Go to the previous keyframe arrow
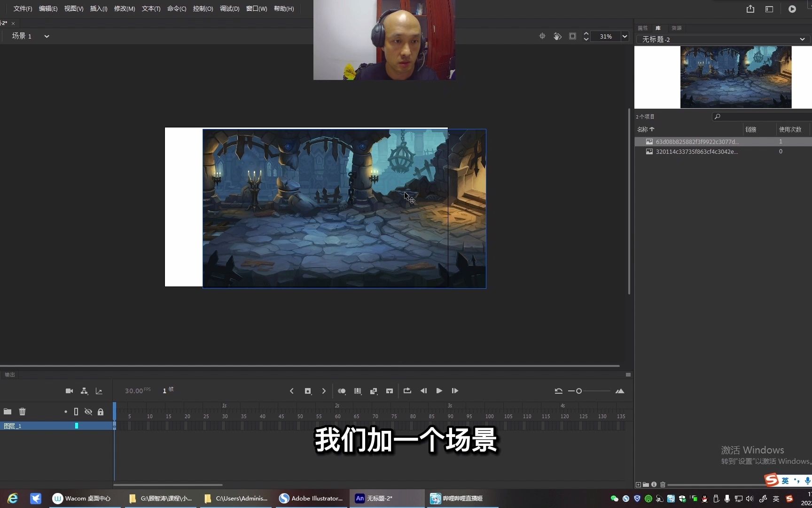The height and width of the screenshot is (508, 812). [292, 391]
